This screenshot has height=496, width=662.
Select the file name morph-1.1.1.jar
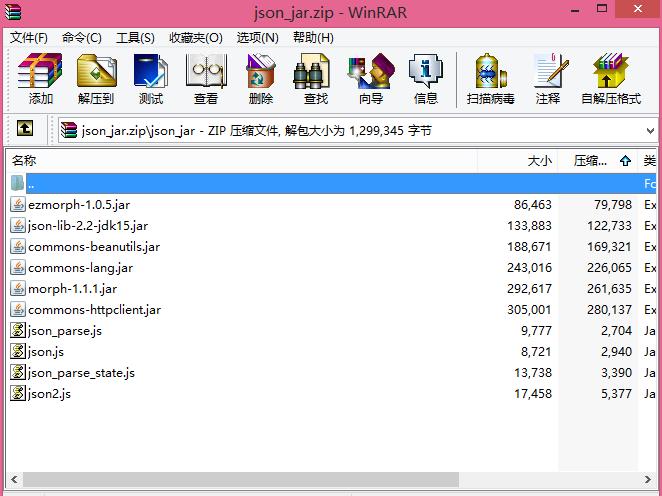point(72,289)
